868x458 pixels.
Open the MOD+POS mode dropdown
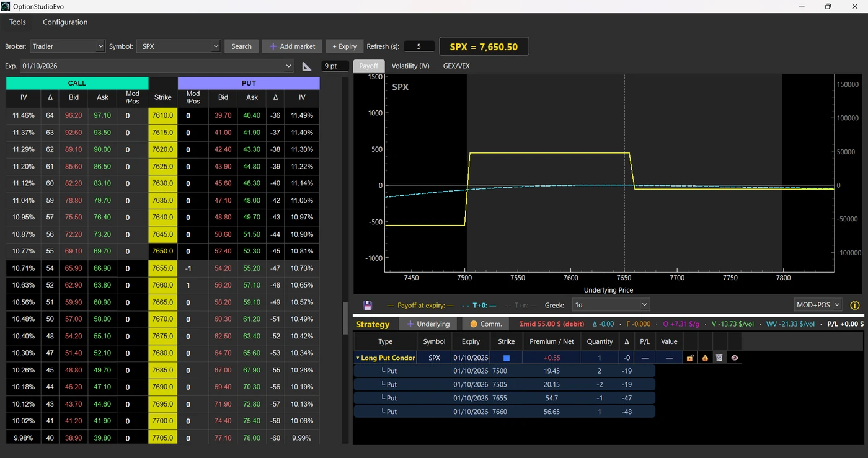click(x=818, y=304)
